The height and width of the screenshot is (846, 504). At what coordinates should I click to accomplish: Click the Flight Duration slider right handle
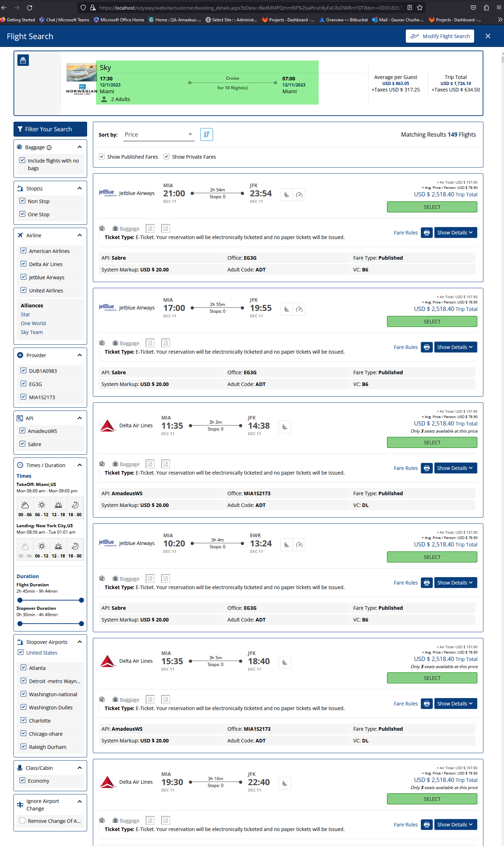[81, 600]
